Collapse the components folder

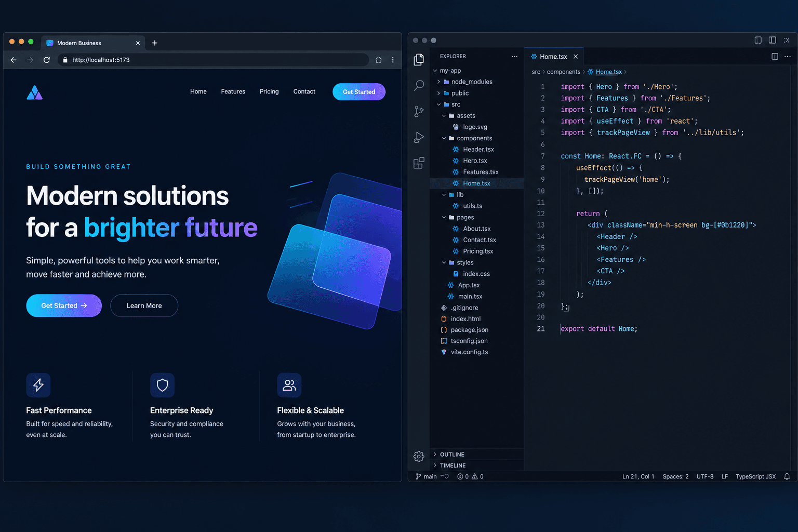(x=444, y=138)
